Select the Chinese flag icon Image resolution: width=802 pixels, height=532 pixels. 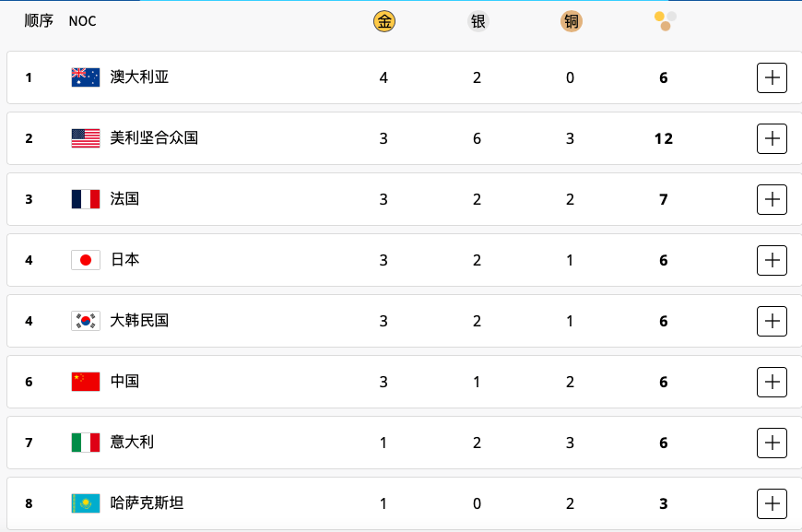(85, 382)
